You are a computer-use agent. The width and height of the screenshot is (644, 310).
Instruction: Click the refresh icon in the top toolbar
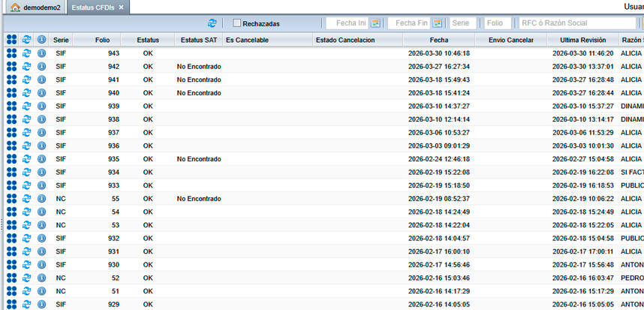(212, 23)
